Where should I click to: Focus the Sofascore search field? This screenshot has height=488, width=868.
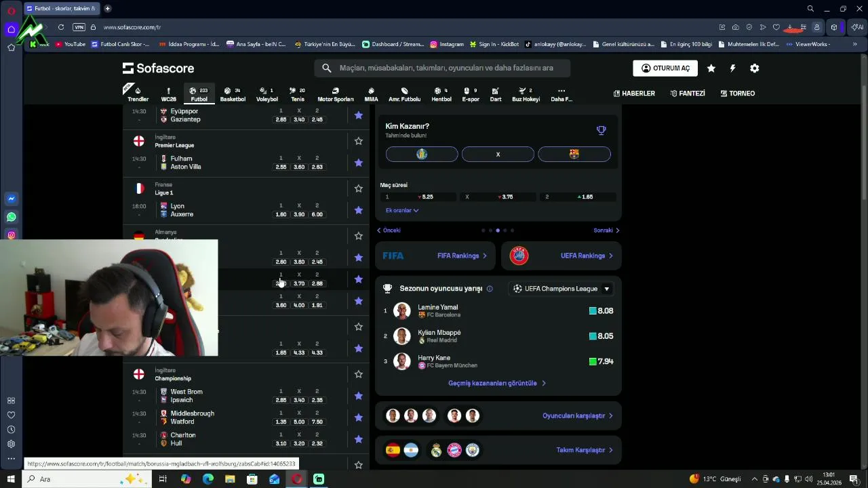point(442,68)
